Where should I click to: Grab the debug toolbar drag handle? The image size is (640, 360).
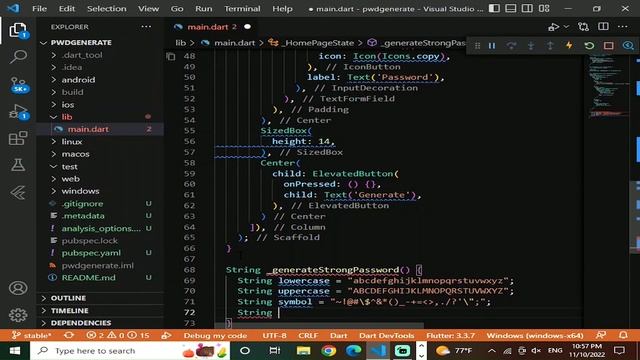tap(477, 46)
